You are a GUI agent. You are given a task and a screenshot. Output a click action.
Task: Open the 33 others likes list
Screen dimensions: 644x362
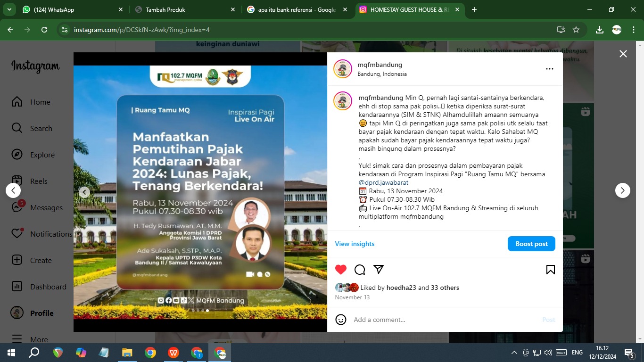[x=445, y=288]
